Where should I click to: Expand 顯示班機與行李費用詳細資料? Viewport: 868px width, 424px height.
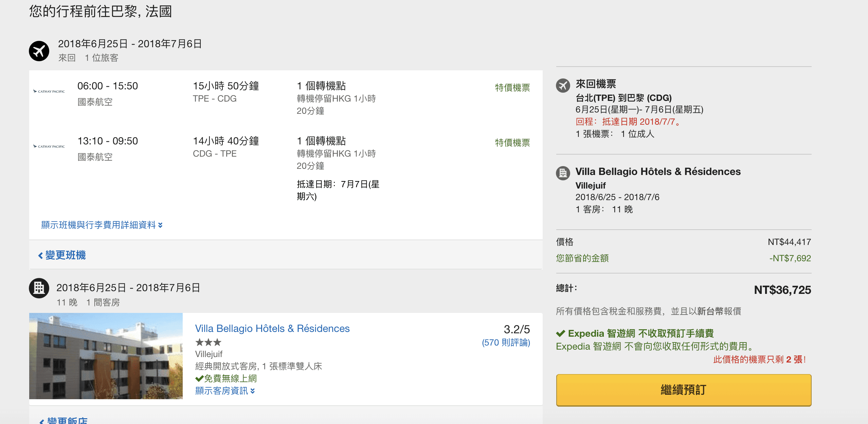pos(102,225)
